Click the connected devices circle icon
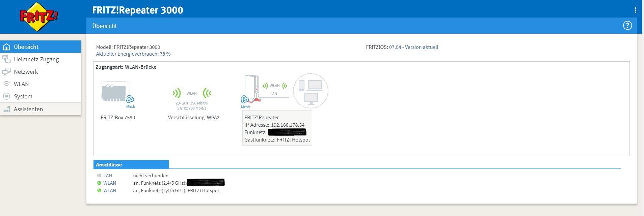The height and width of the screenshot is (216, 644). pos(311,91)
